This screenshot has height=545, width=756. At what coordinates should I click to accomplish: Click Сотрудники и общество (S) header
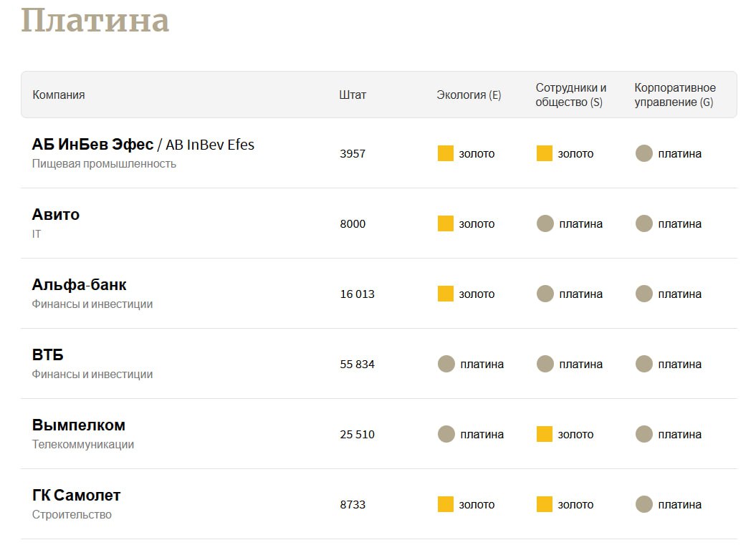(x=571, y=95)
